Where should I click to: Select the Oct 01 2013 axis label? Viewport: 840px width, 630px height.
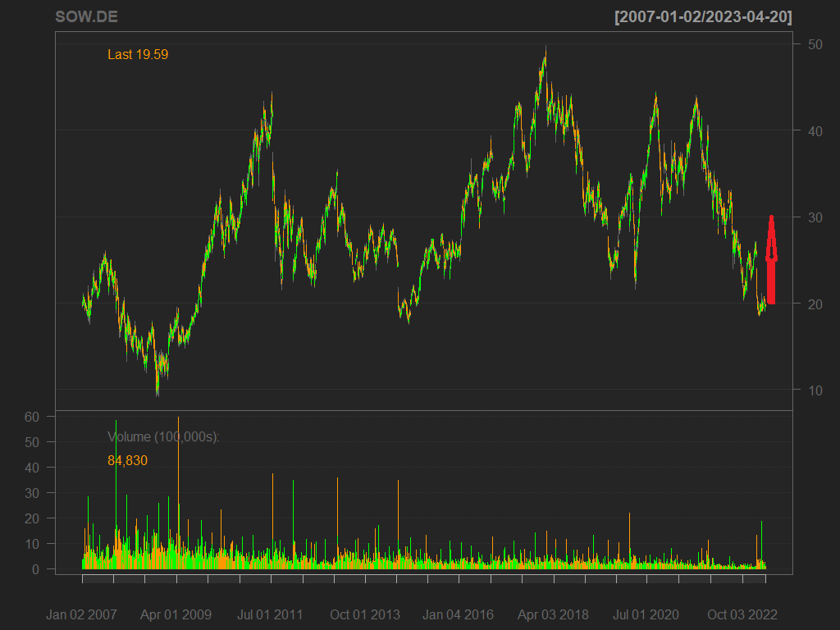364,614
